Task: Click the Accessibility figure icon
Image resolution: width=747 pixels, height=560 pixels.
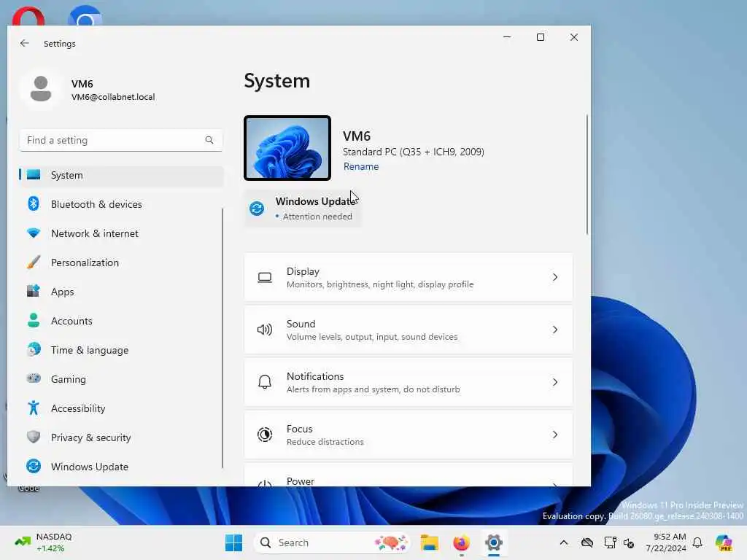Action: (x=34, y=408)
